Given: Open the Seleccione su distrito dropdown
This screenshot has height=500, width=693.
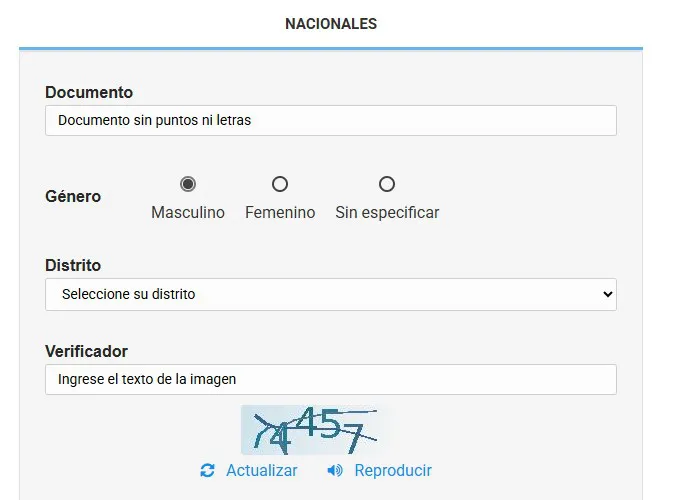Looking at the screenshot, I should 330,294.
